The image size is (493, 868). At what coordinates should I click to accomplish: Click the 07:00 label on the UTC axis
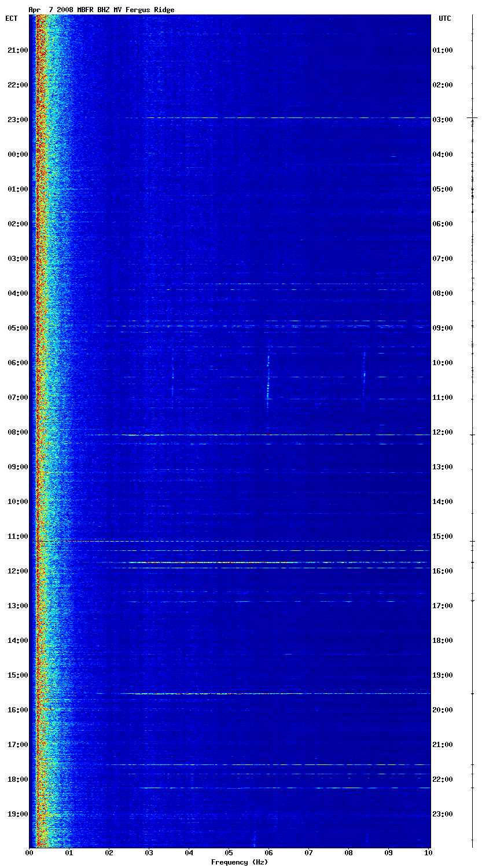443,259
